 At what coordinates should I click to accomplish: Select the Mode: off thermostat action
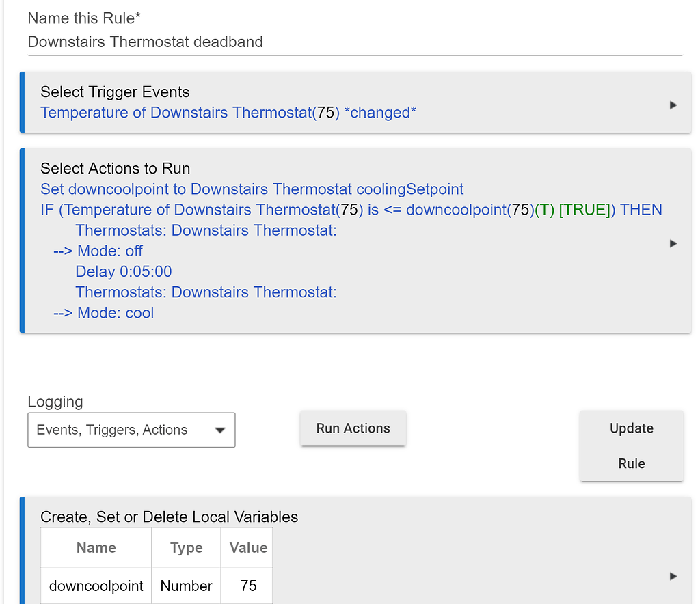[97, 251]
